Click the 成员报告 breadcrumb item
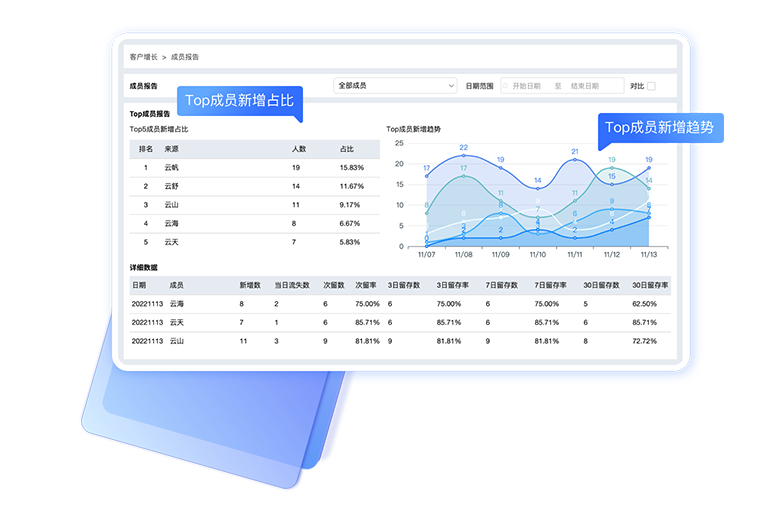This screenshot has width=760, height=520. [x=185, y=57]
